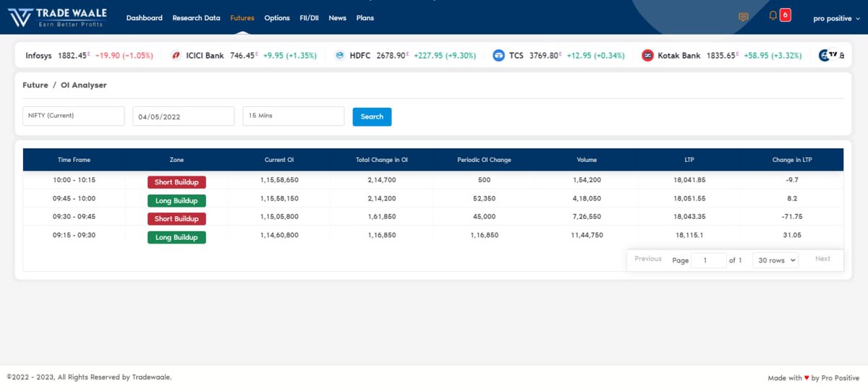The width and height of the screenshot is (868, 389).
Task: Click Long Buildup badge for 09:45 - 10:00
Action: (x=176, y=200)
